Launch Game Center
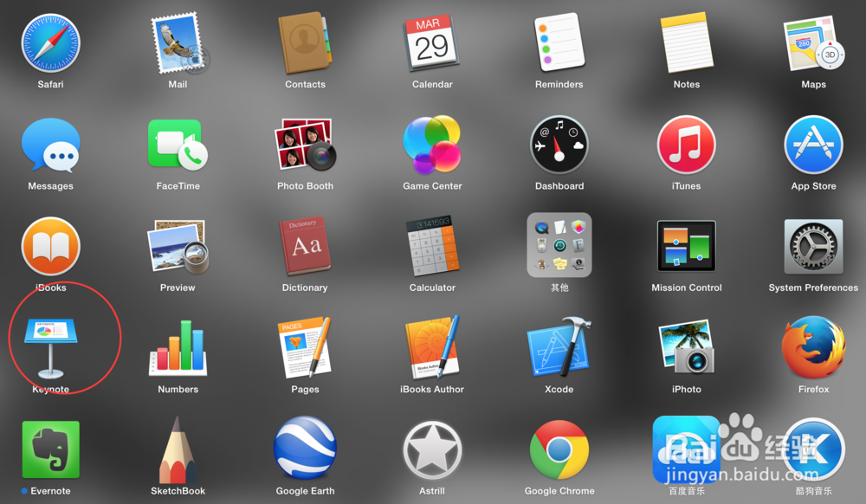The image size is (866, 504). point(432,145)
